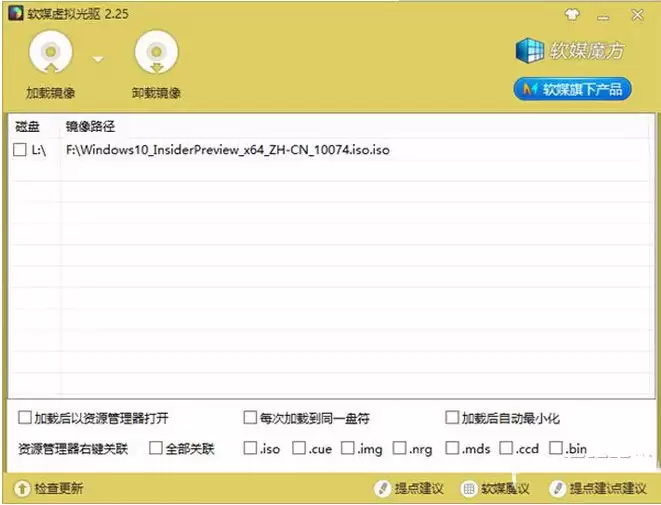Toggle the .bin association checkbox
This screenshot has width=661, height=505.
[x=556, y=448]
